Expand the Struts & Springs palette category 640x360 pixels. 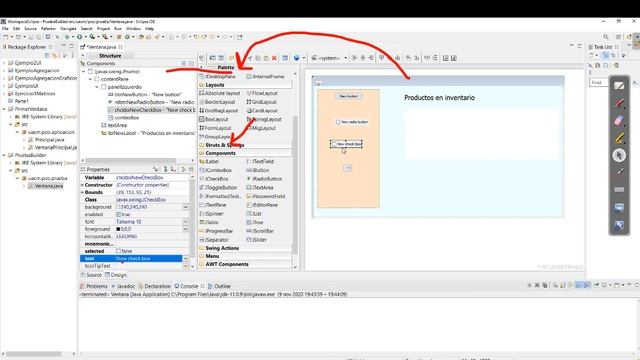coord(224,145)
